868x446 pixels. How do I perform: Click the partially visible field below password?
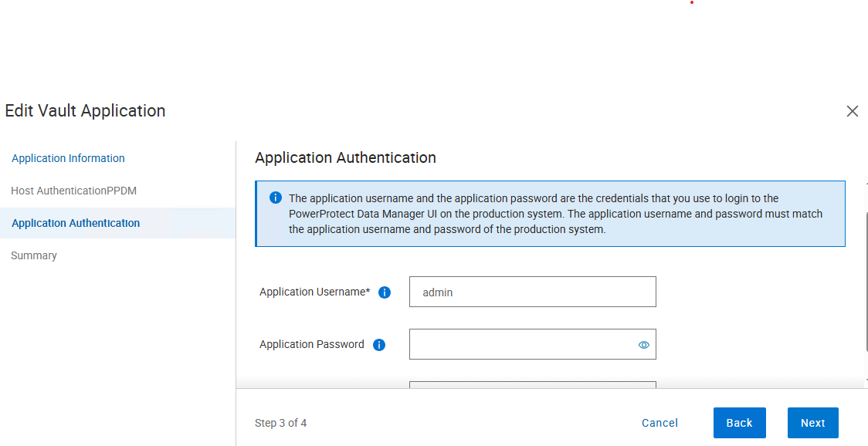pos(532,384)
